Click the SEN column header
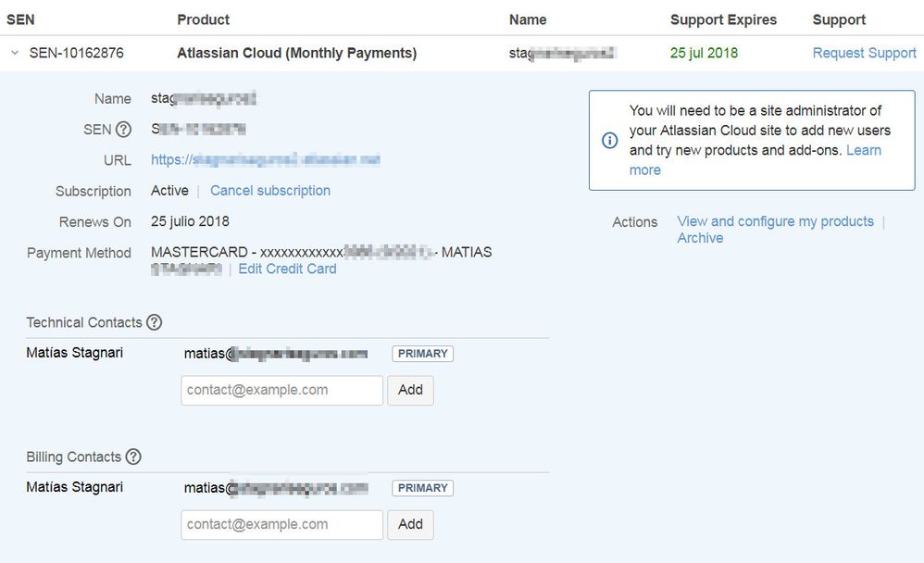 click(x=20, y=19)
